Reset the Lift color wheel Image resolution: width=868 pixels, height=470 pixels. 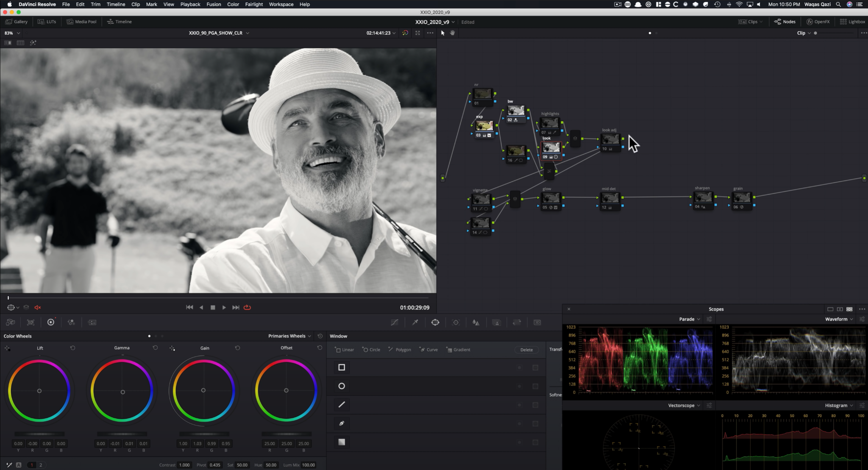72,348
